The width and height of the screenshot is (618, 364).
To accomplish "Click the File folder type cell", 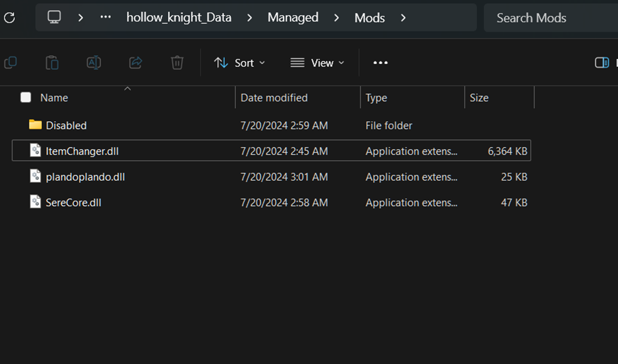I will point(389,126).
